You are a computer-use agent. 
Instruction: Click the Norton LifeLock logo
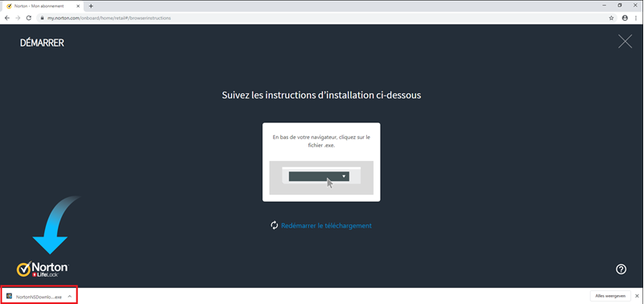tap(43, 269)
